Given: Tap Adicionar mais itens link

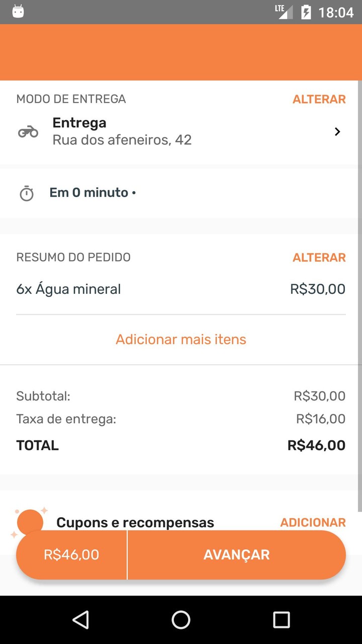Looking at the screenshot, I should pos(181,340).
